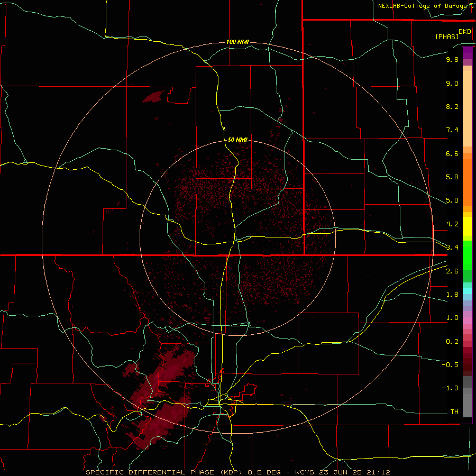Click SPECIFIC DIFFERENTIAL PHASE (KDP) caption text
Viewport: 476px width, 476px height.
click(164, 472)
